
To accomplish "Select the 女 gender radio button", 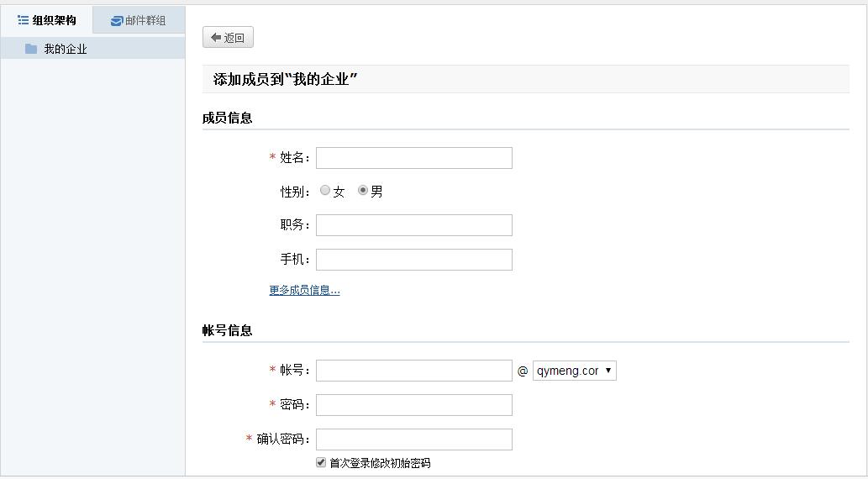I will tap(325, 191).
